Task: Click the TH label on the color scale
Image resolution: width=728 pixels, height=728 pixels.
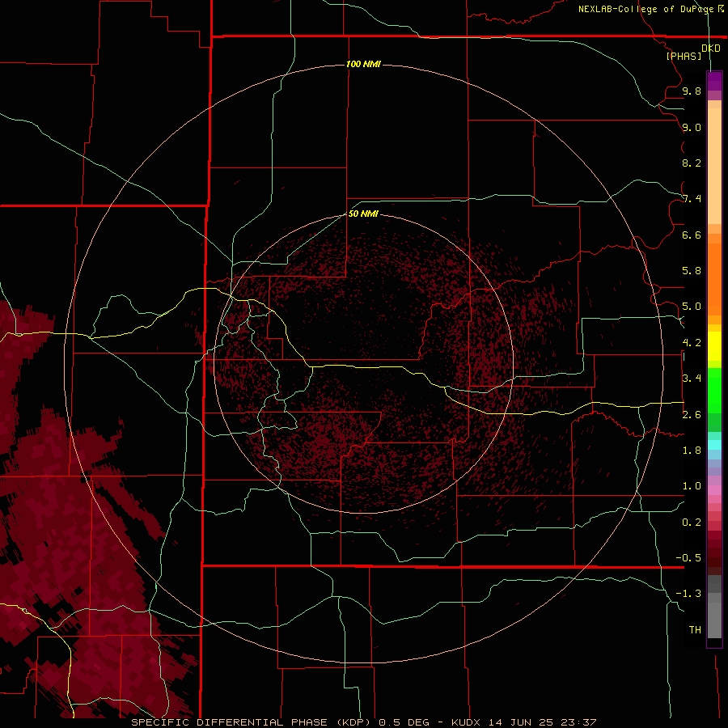Action: coord(695,630)
